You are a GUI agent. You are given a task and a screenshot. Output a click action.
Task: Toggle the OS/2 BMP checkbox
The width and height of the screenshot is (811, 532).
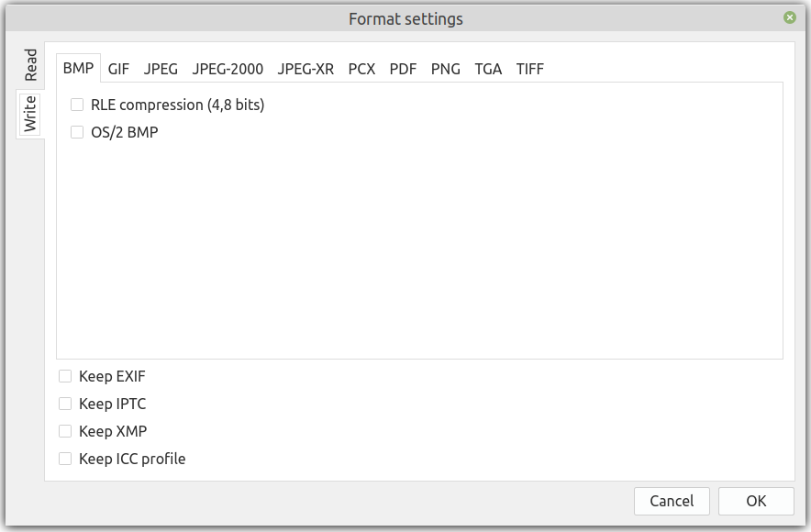tap(77, 133)
